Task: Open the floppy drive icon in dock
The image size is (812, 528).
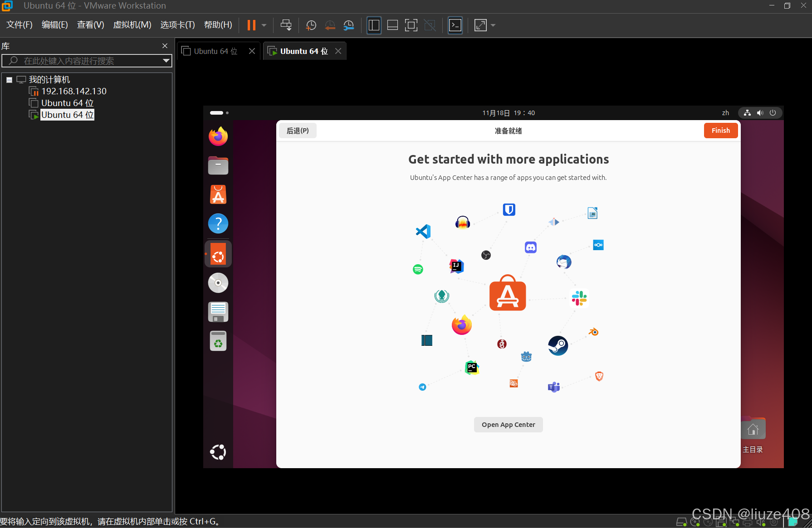Action: coord(218,312)
